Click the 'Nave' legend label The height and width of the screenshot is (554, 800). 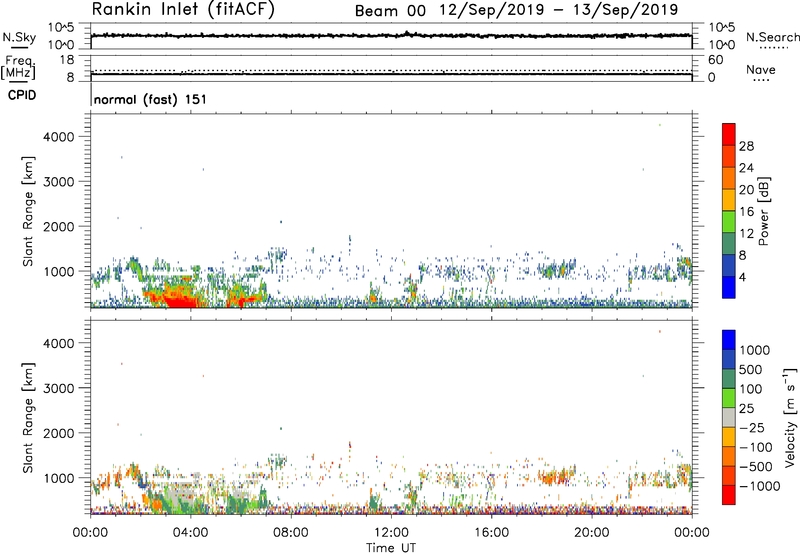pyautogui.click(x=761, y=69)
